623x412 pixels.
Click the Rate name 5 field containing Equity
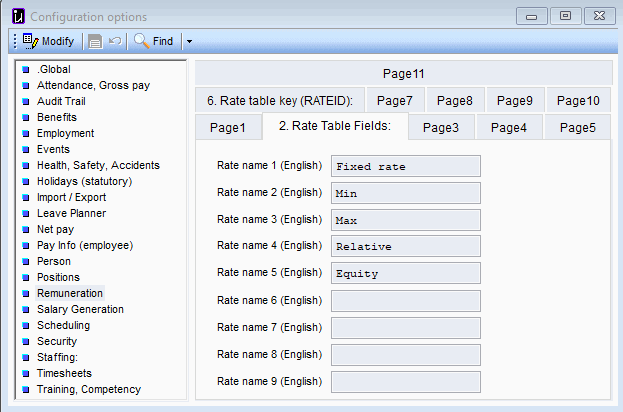pos(405,273)
